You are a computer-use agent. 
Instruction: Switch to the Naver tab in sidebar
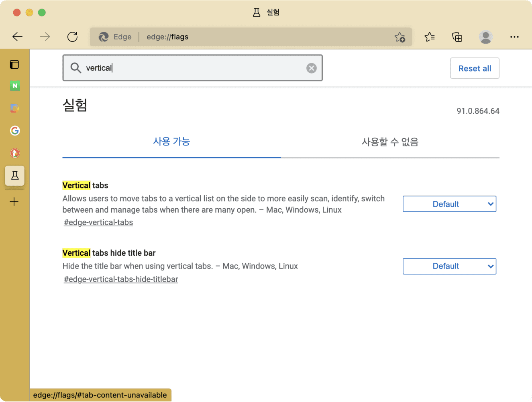(x=15, y=86)
